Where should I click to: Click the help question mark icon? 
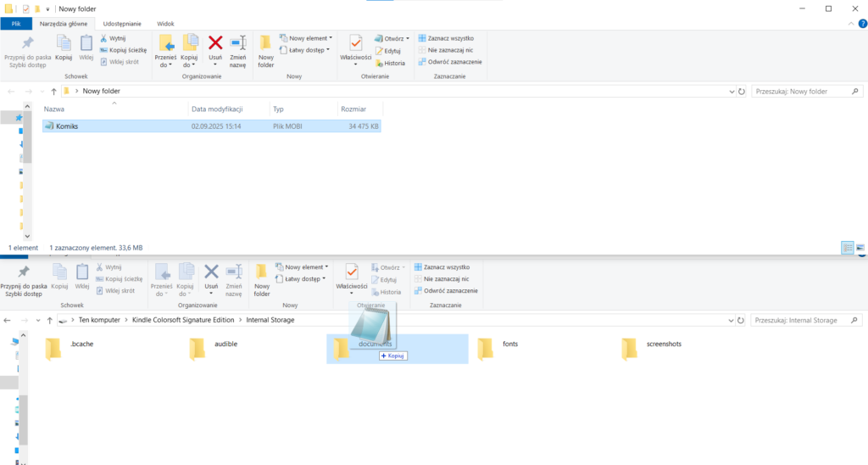click(862, 24)
